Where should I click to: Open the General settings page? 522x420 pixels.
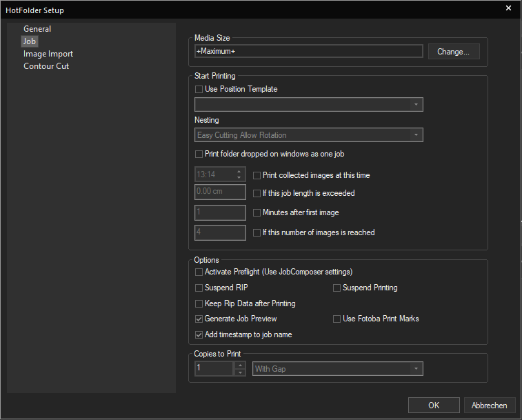(x=37, y=29)
